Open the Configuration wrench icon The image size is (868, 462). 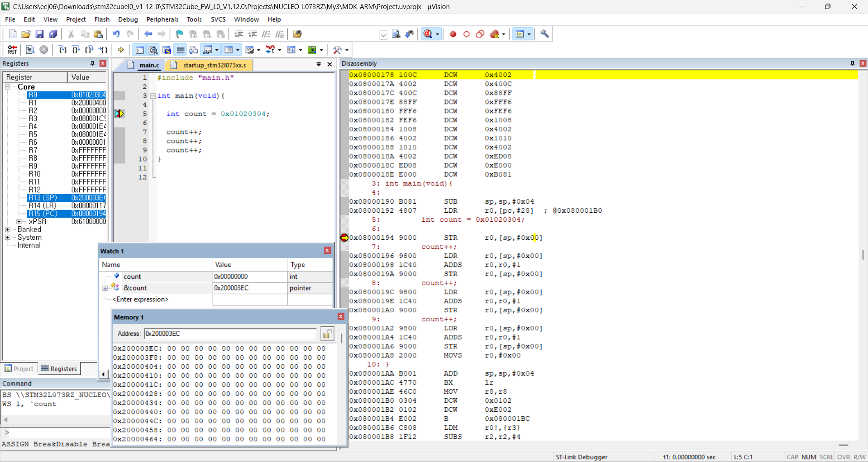[544, 34]
